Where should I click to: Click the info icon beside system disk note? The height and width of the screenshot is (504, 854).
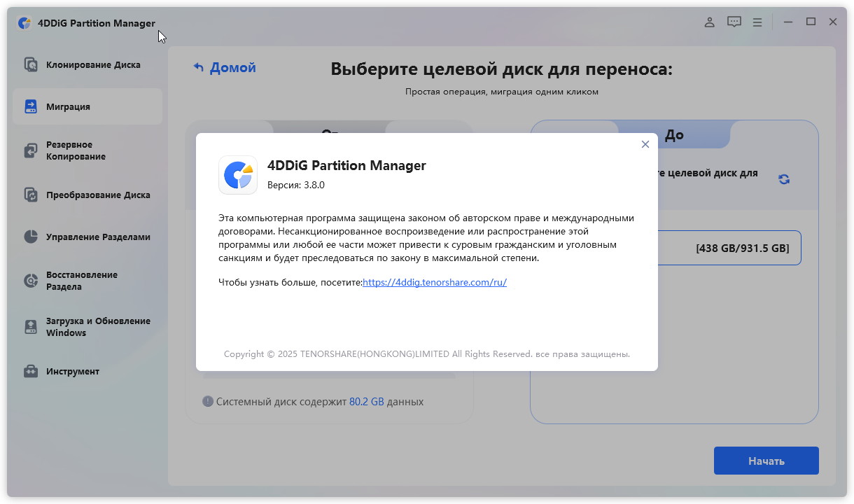[x=208, y=402]
